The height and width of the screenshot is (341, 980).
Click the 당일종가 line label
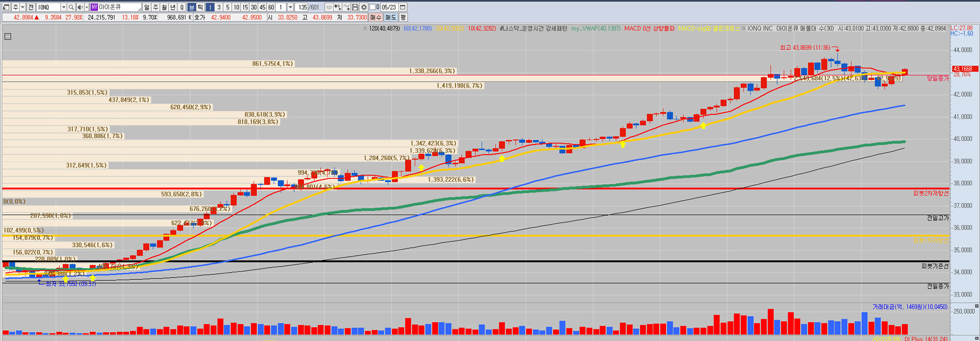click(x=938, y=78)
